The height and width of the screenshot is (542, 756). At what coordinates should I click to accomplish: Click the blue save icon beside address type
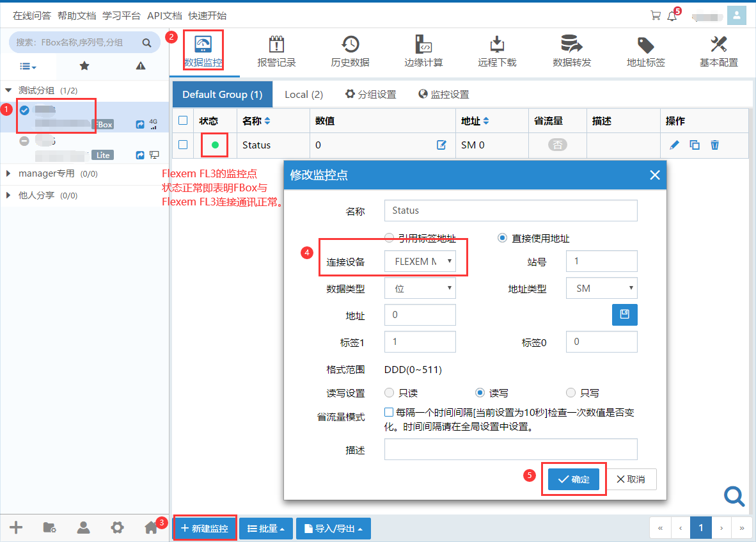(624, 315)
